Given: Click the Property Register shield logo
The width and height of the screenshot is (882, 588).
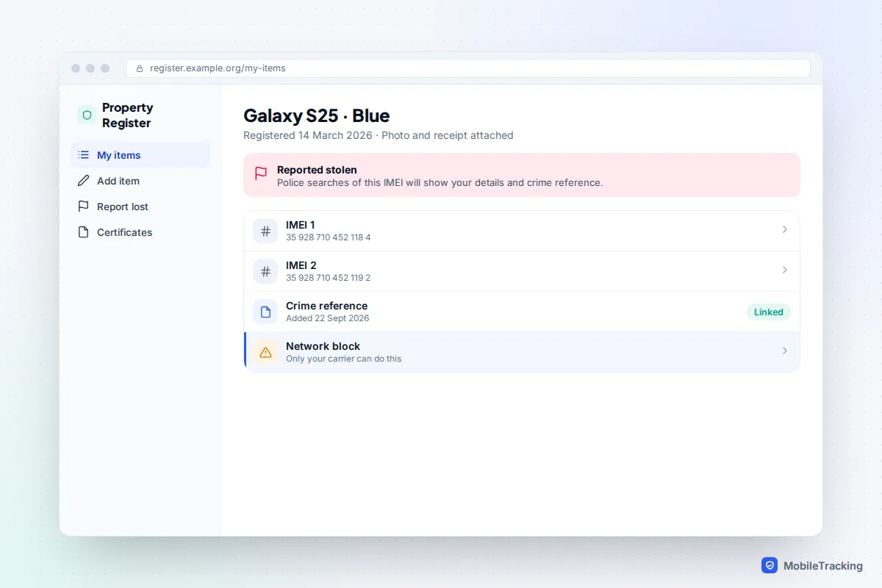Looking at the screenshot, I should pos(87,115).
